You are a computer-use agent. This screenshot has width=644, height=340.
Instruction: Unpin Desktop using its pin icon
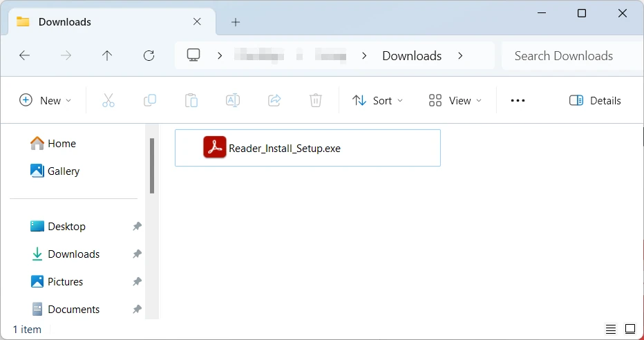click(138, 226)
